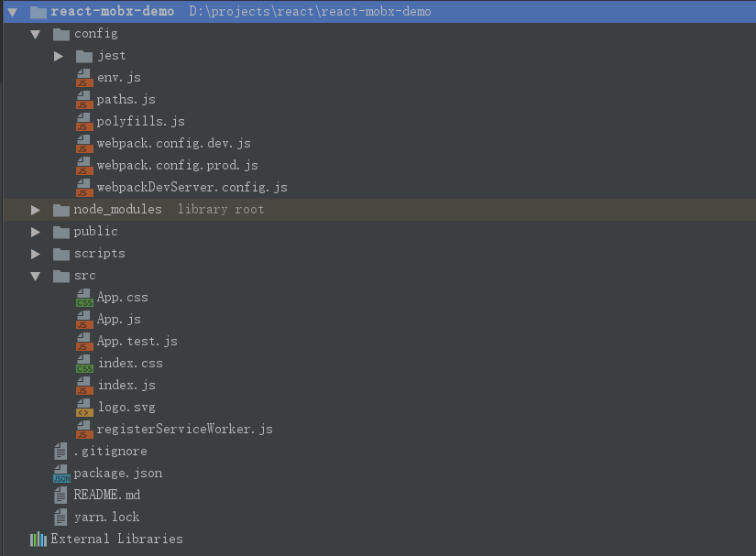Click the registerServiceWorker.js file icon
The width and height of the screenshot is (756, 556).
(84, 430)
